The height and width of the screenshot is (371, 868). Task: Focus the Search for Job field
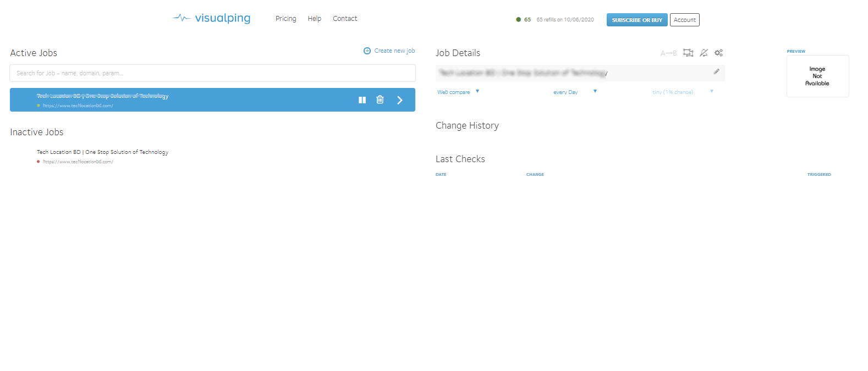click(x=212, y=73)
